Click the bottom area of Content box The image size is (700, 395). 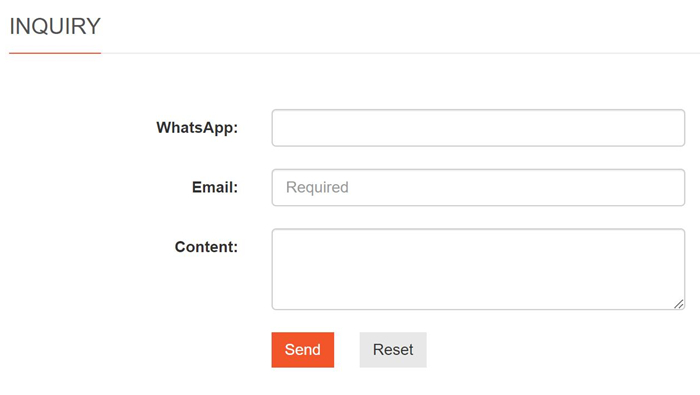(478, 299)
